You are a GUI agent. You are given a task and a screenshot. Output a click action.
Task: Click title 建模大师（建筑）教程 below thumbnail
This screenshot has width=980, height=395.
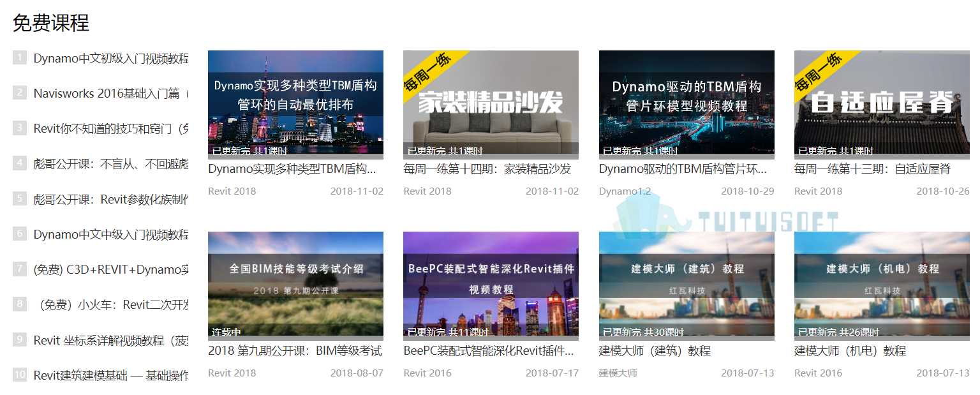655,351
